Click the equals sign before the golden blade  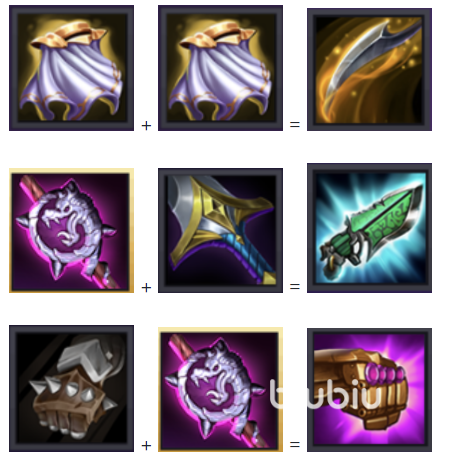(295, 125)
